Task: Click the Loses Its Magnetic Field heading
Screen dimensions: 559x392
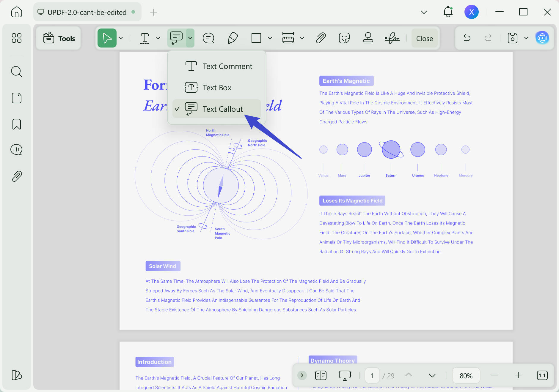Action: (352, 201)
